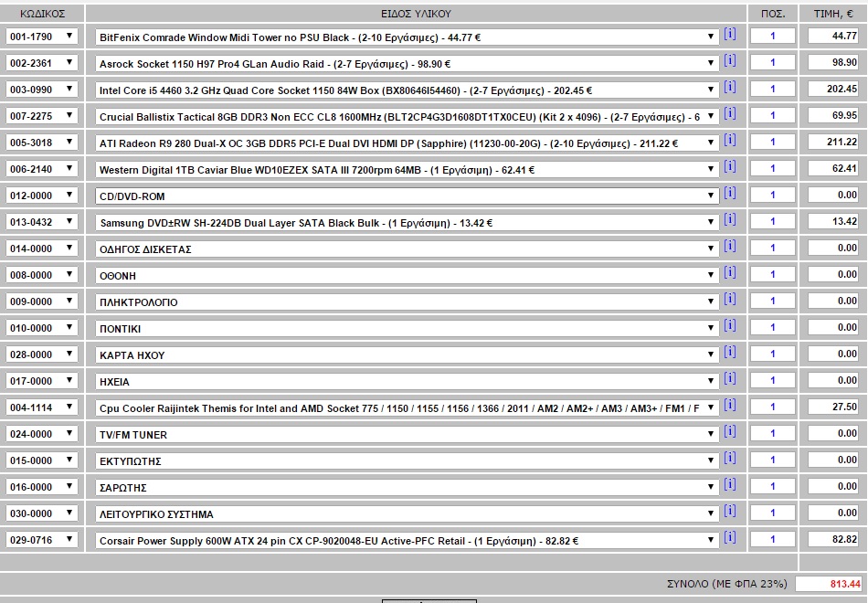Click the ΕΙΔΟΣ ΥΛΙΚΟΥ column header
The height and width of the screenshot is (603, 868).
[416, 14]
